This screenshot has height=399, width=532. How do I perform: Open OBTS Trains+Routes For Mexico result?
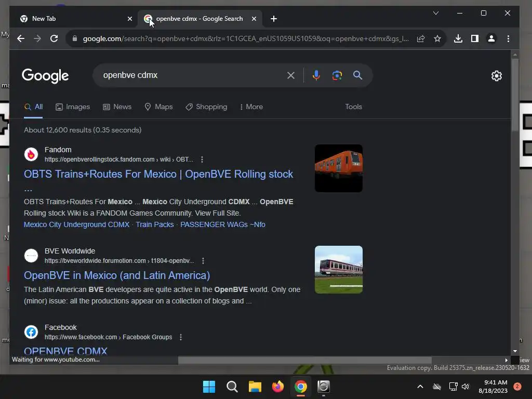tap(158, 174)
